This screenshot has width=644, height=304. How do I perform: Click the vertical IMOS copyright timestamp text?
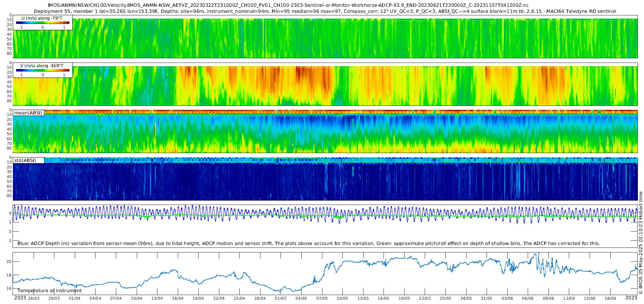640,243
